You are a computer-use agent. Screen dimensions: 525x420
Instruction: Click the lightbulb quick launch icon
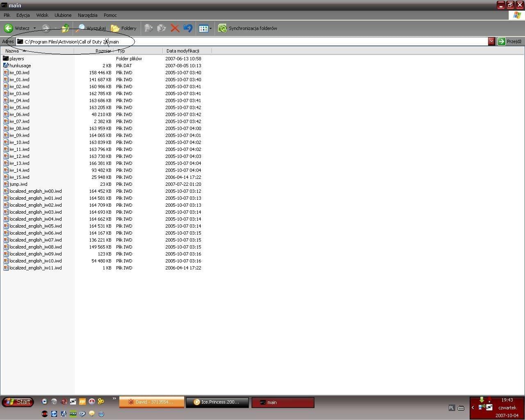click(x=92, y=413)
